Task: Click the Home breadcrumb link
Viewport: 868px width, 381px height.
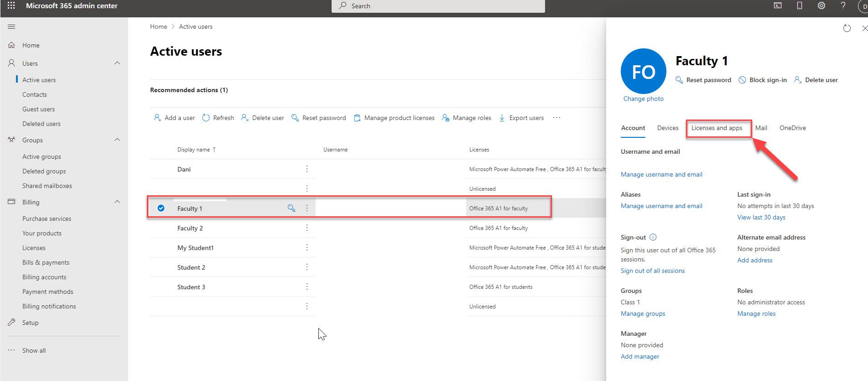Action: pos(158,26)
